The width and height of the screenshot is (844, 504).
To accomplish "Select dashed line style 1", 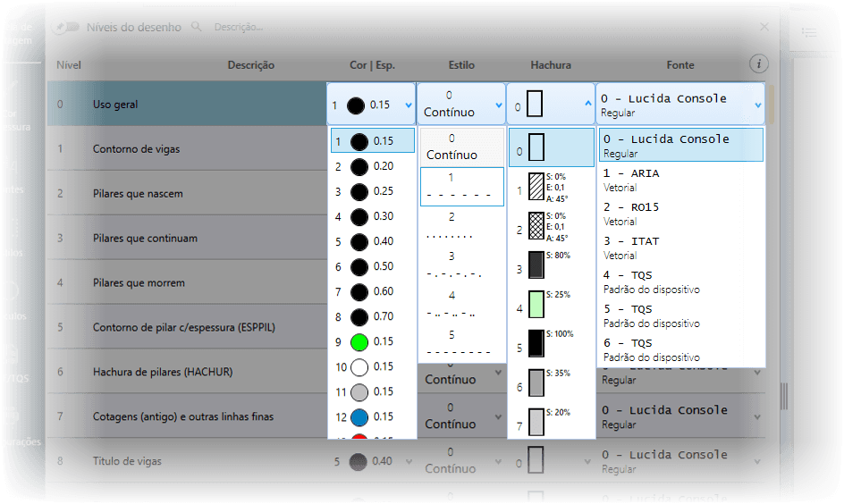I will [x=461, y=187].
